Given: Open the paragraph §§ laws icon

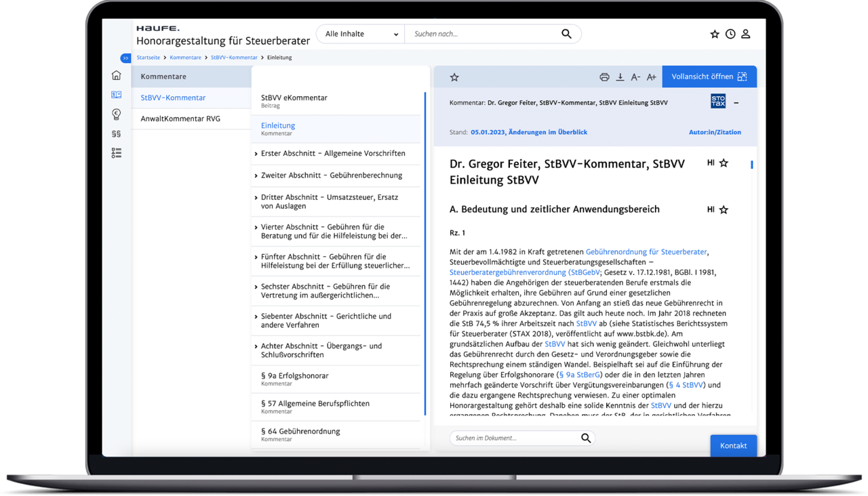Looking at the screenshot, I should pos(117,134).
